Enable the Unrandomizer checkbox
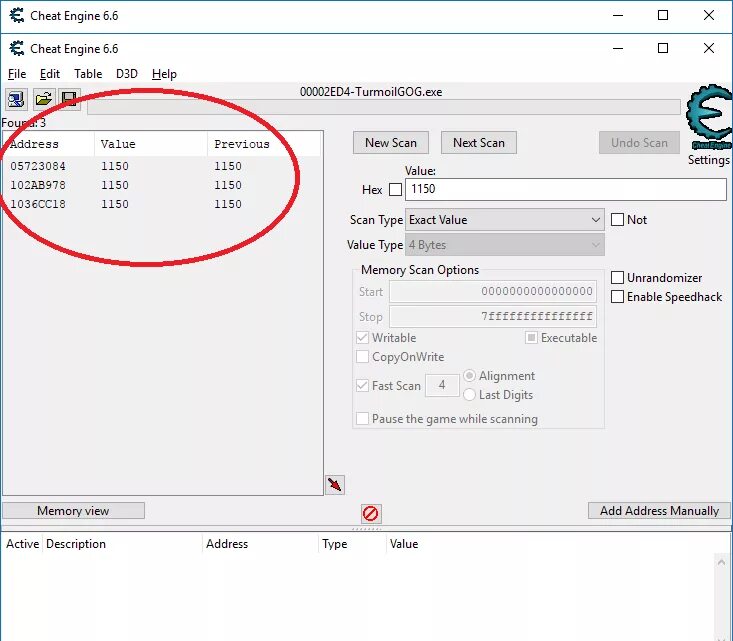The width and height of the screenshot is (733, 641). [618, 277]
